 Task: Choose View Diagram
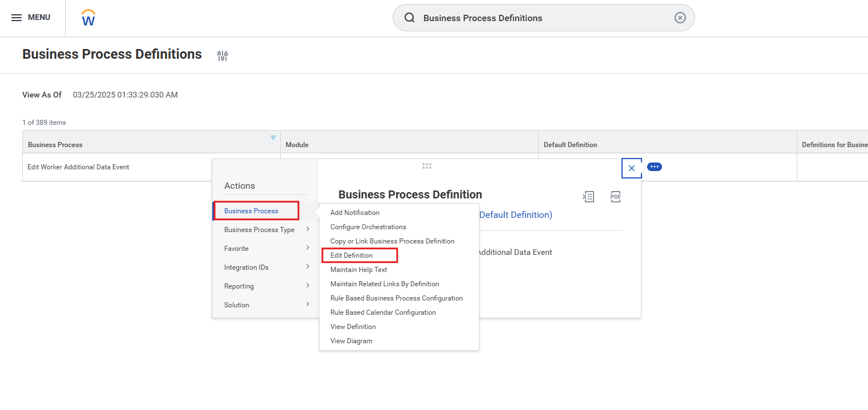[x=352, y=341]
